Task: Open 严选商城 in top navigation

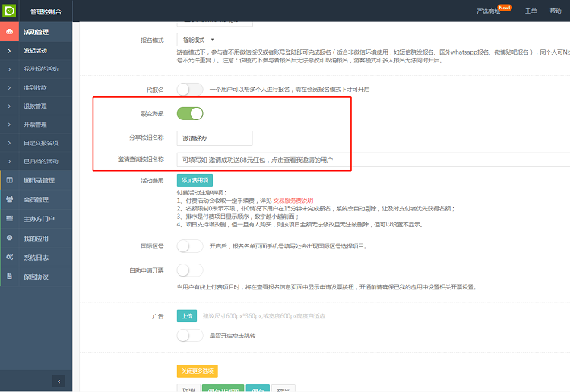Action: [489, 11]
